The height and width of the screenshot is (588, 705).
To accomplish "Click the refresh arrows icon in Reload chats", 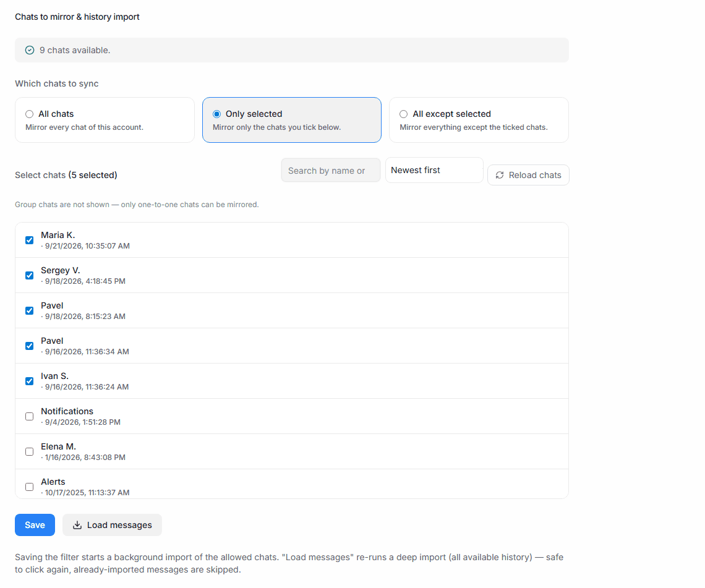I will (x=500, y=176).
